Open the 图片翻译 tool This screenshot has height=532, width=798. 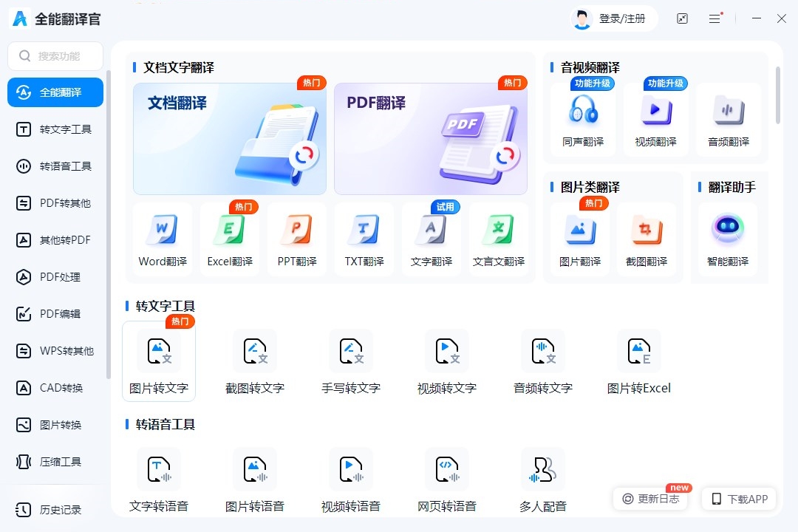[x=580, y=239]
